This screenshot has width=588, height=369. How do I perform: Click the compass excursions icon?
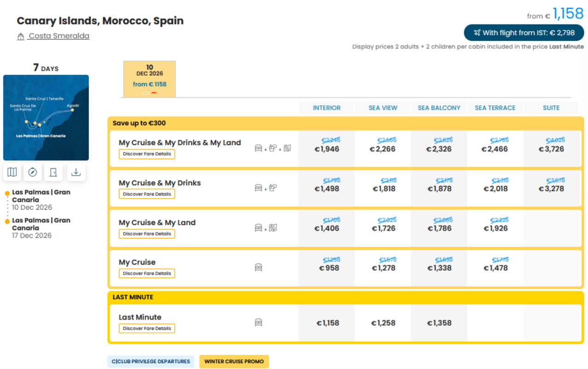coord(33,172)
